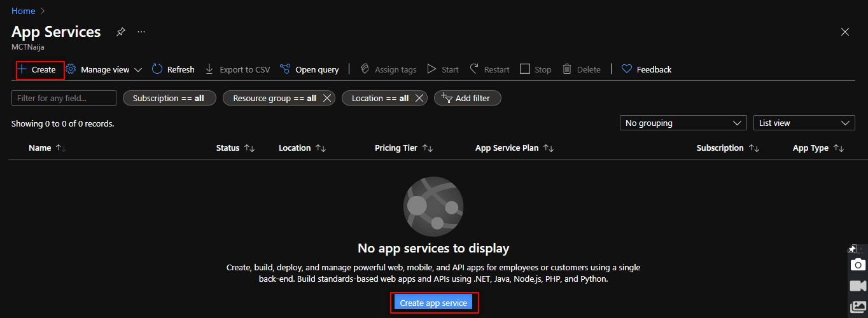Open the Feedback heart link
868x318 pixels.
647,69
